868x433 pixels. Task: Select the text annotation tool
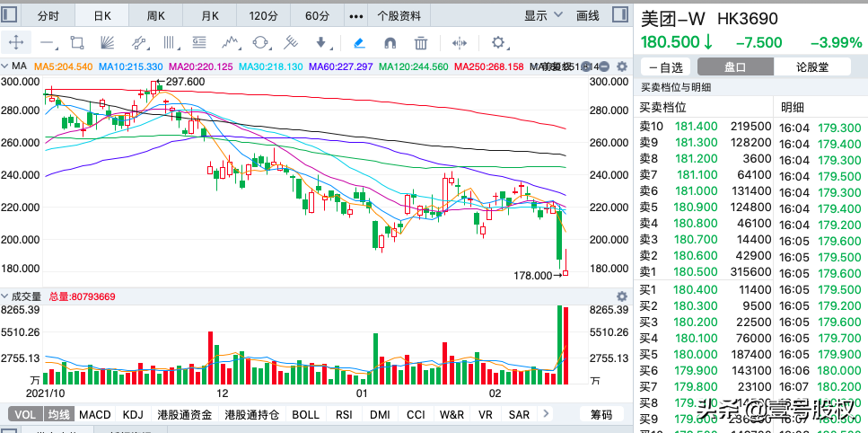(x=199, y=42)
